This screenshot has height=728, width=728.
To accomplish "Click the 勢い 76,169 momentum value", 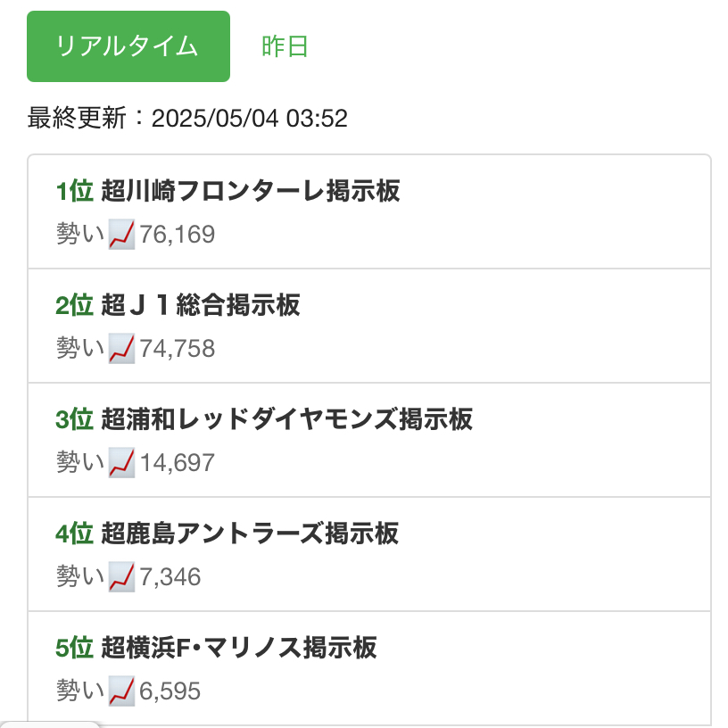I will 177,236.
